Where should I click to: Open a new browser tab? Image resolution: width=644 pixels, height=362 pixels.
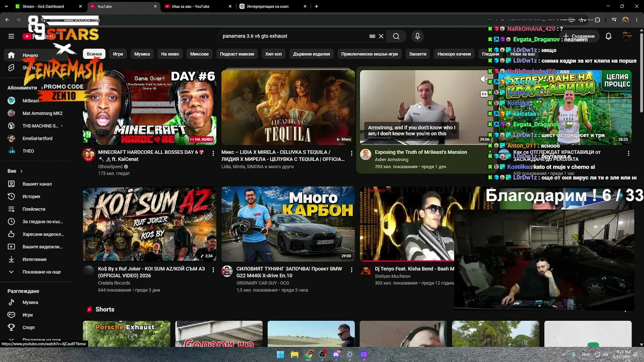(x=316, y=7)
